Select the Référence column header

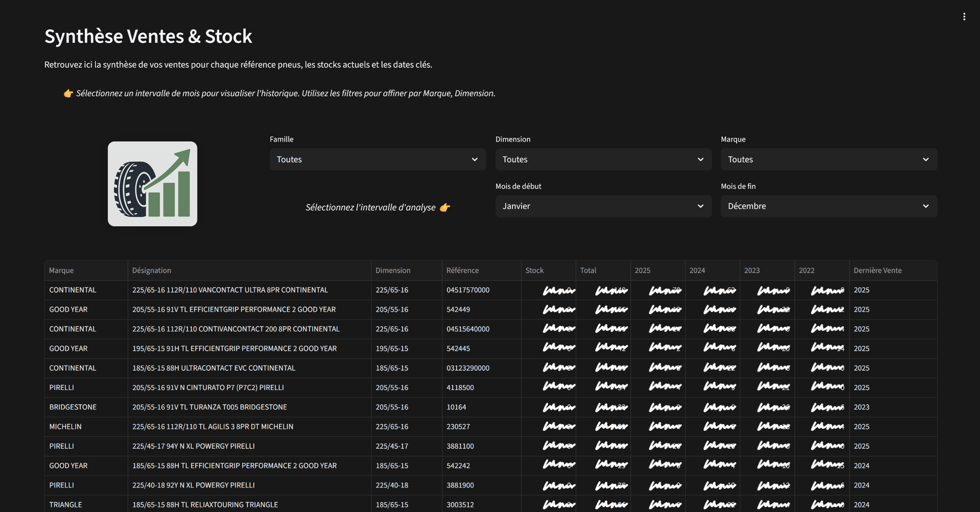tap(463, 270)
